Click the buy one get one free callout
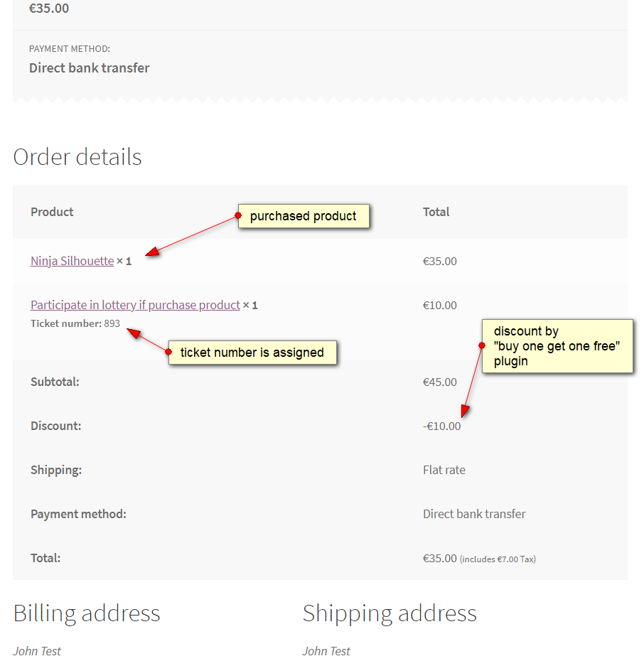644x661 pixels. point(557,346)
